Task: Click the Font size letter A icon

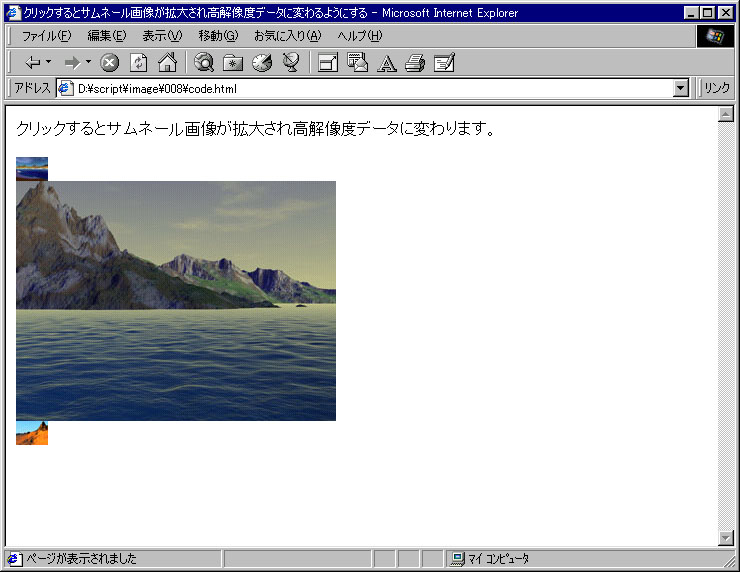Action: pyautogui.click(x=387, y=63)
